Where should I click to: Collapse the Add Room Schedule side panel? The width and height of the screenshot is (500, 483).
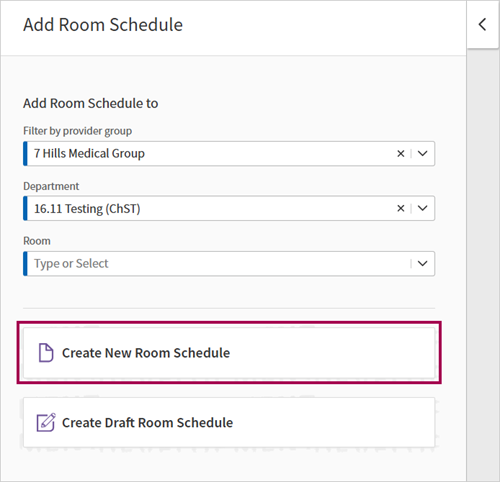(x=482, y=25)
